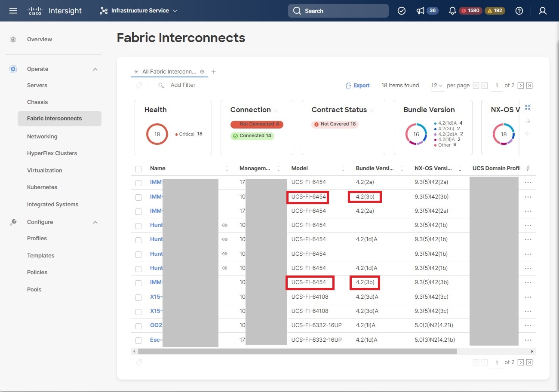Open actions menu for 4.2(2a) first row
559x392 pixels.
[528, 183]
